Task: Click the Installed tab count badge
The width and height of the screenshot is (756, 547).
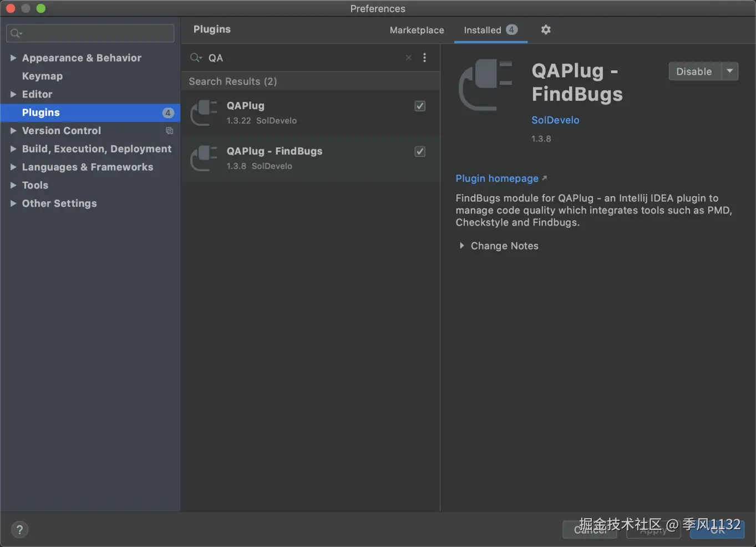Action: 511,29
